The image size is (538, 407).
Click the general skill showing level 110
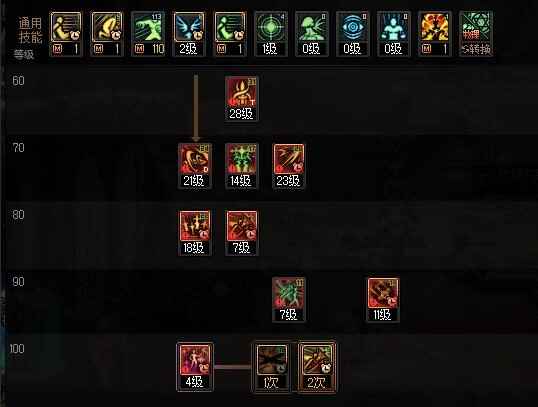click(x=148, y=34)
